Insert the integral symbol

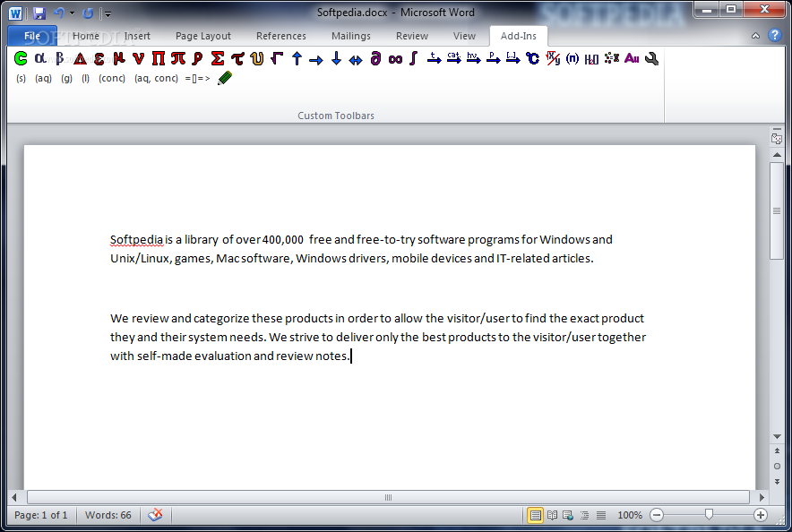pos(414,58)
